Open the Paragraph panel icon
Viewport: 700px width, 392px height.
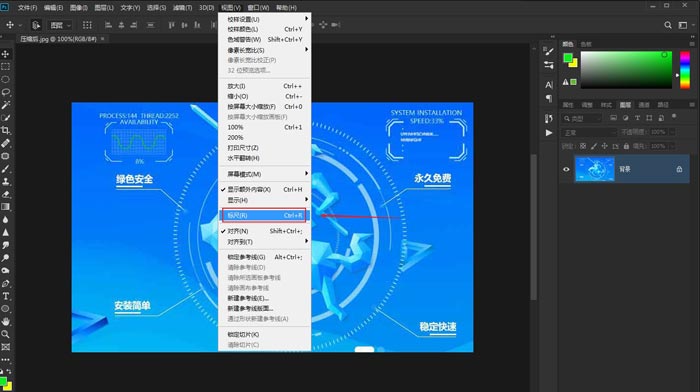pos(549,98)
